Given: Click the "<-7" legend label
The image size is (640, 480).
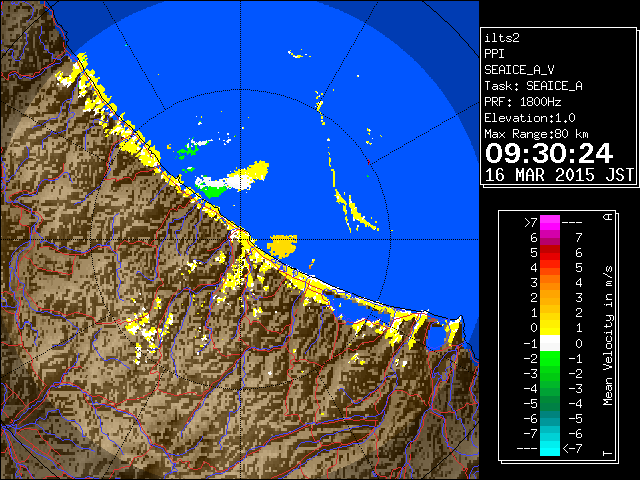Looking at the screenshot, I should (x=572, y=449).
